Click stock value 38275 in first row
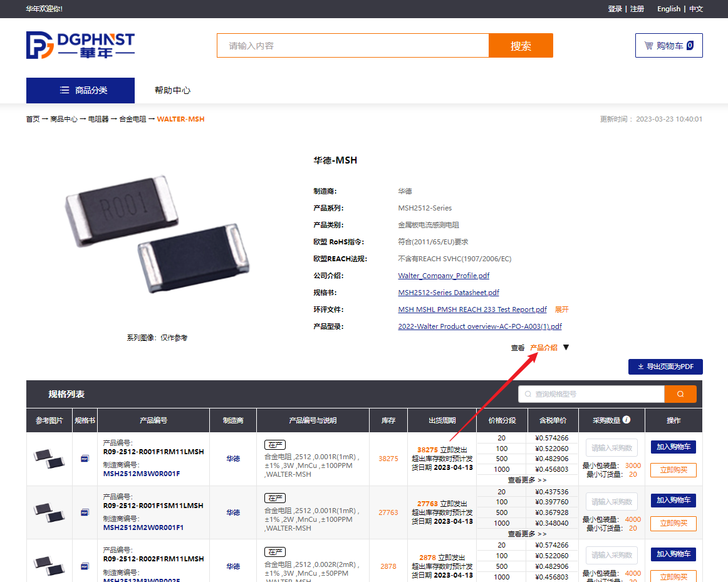Screen dimensions: 728x582 pos(388,459)
